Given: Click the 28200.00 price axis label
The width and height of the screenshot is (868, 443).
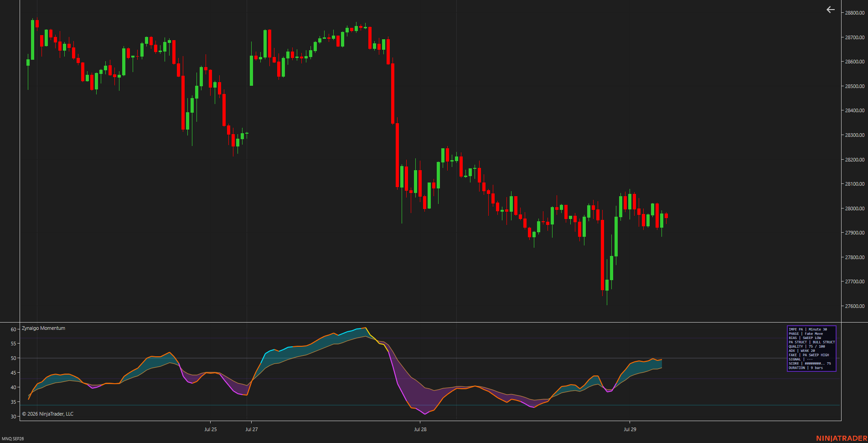Looking at the screenshot, I should point(855,160).
